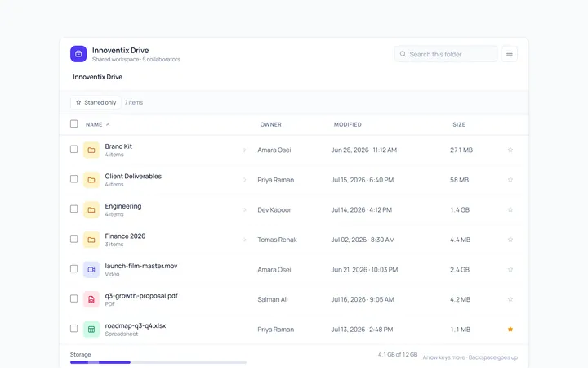The height and width of the screenshot is (368, 588).
Task: Check the Engineering row checkbox
Action: (73, 209)
